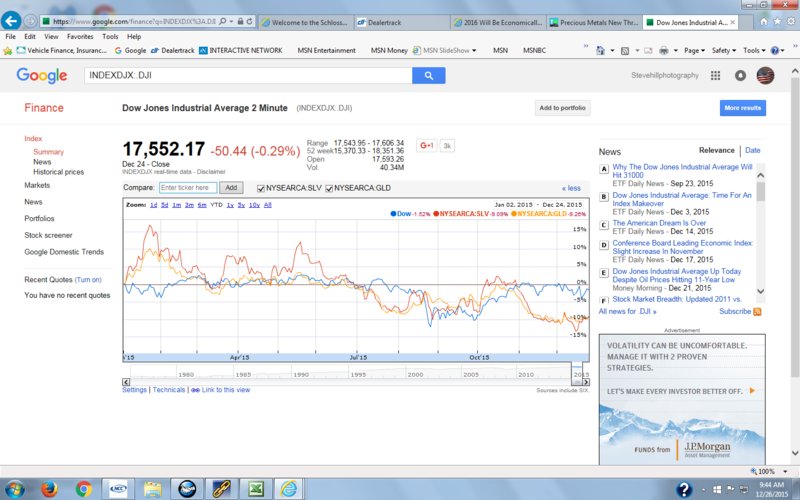Viewport: 800px width, 500px height.
Task: Open Google Chrome from the taskbar
Action: click(x=84, y=489)
